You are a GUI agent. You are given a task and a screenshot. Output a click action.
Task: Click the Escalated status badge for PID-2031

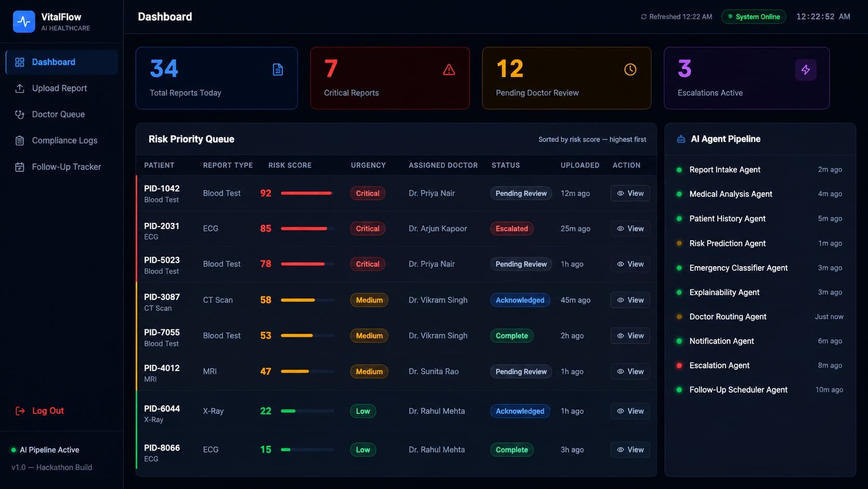(511, 229)
